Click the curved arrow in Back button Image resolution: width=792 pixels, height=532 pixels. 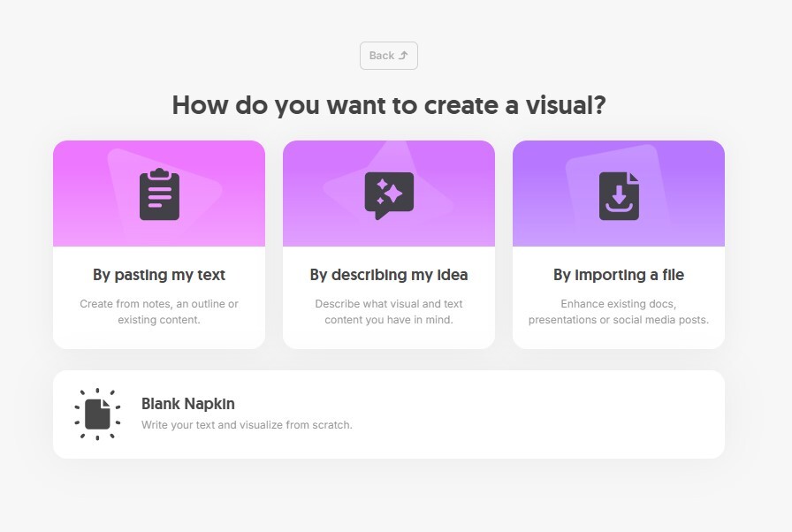click(403, 56)
